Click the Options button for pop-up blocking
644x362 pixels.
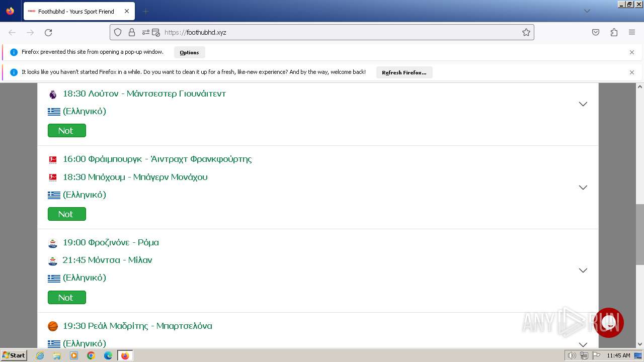pos(190,52)
